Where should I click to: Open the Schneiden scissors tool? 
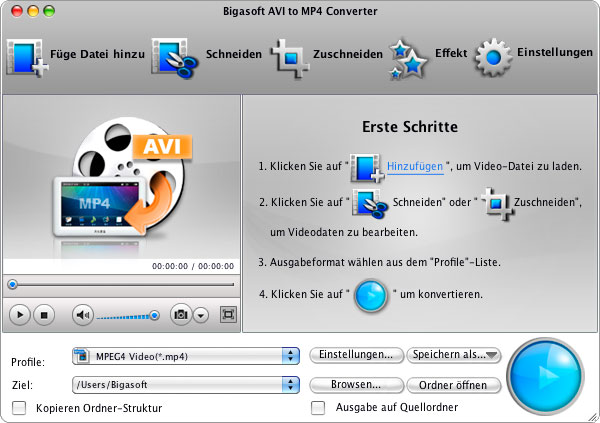coord(174,58)
